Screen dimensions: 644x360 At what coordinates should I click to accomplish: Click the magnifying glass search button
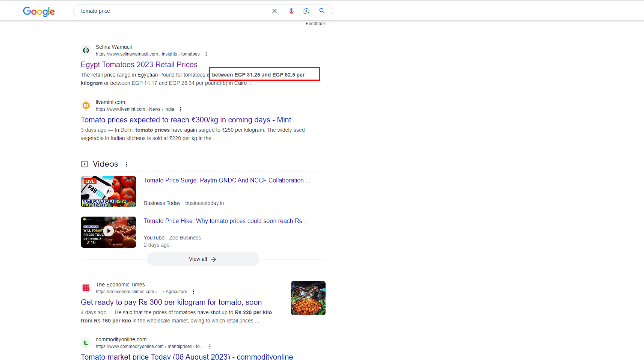tap(322, 11)
